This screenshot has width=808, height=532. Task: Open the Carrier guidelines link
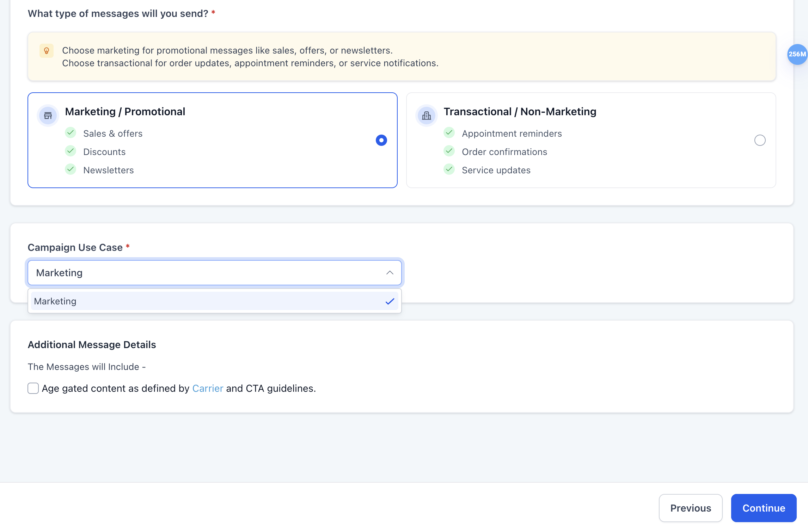click(x=208, y=388)
